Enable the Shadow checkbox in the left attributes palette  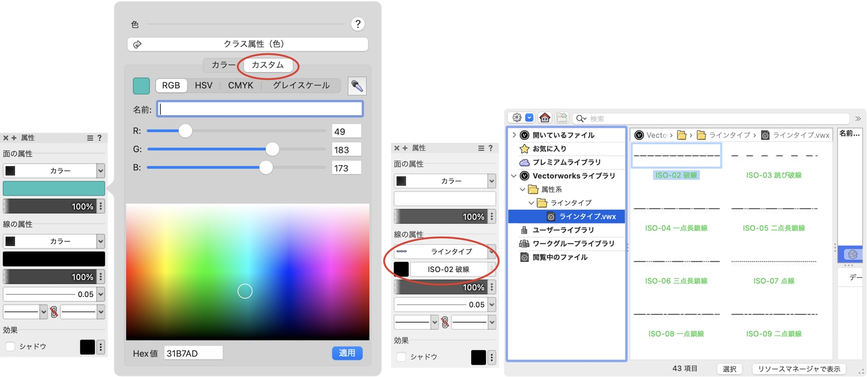coord(10,347)
